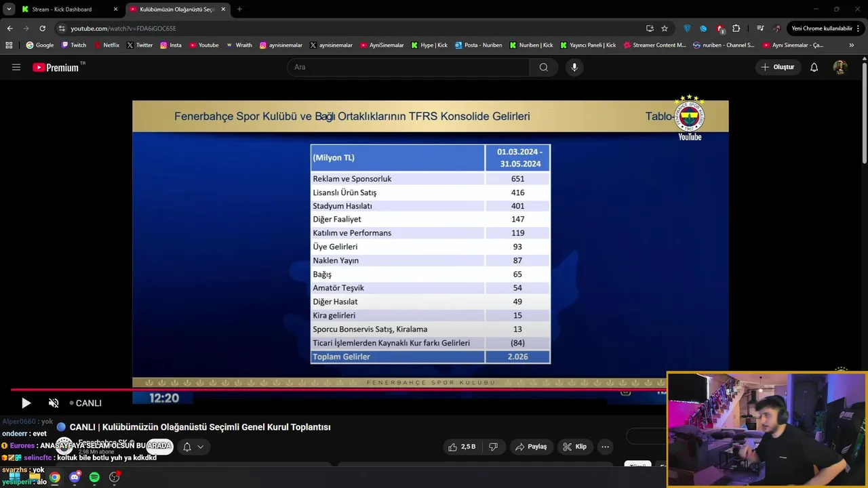Image resolution: width=868 pixels, height=488 pixels.
Task: Open Chrome extensions puzzle icon
Action: click(736, 28)
